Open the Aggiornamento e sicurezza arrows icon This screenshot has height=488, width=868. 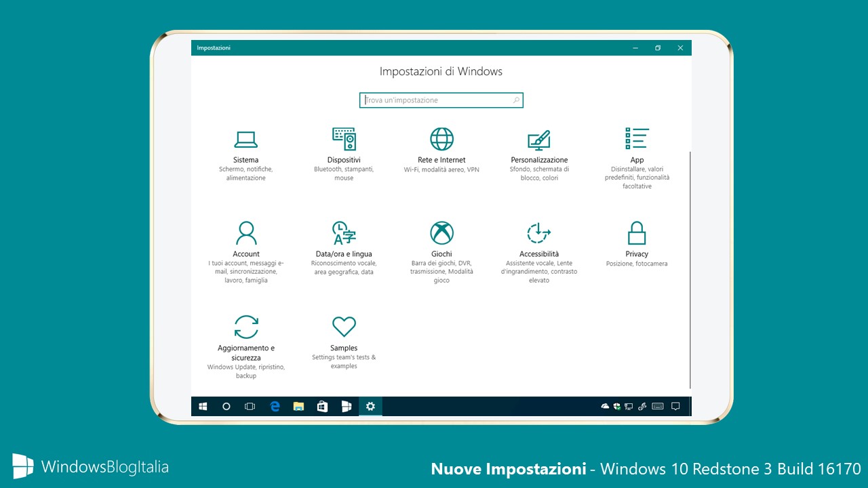click(x=246, y=327)
